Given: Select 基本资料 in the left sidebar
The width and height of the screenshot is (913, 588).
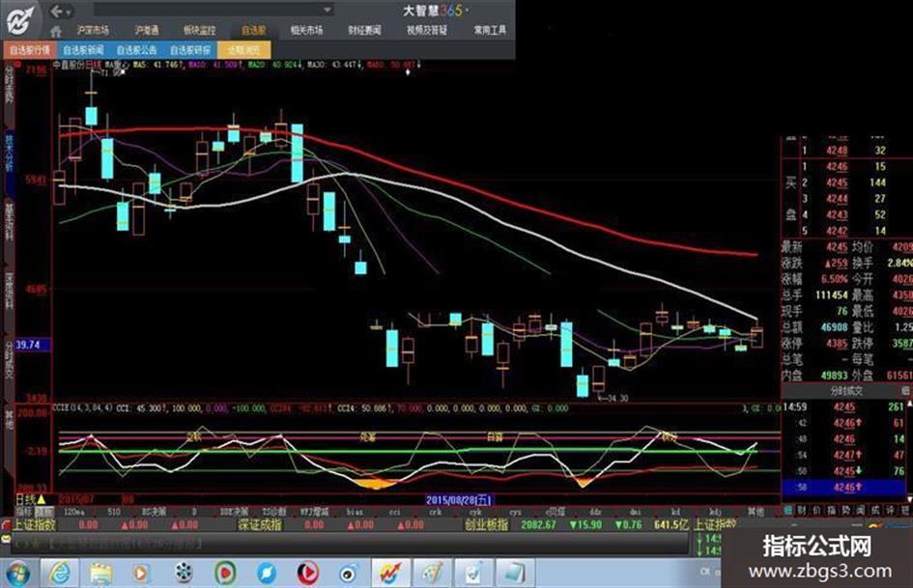Looking at the screenshot, I should tap(9, 222).
